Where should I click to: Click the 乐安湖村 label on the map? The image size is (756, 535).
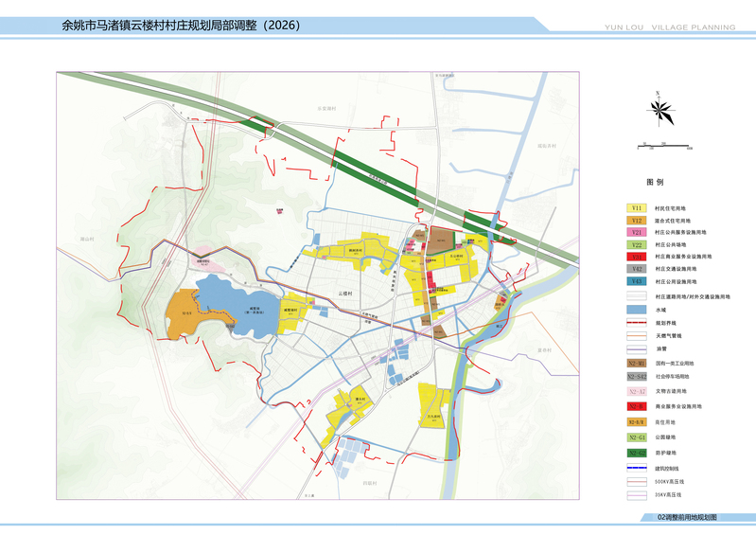(326, 109)
